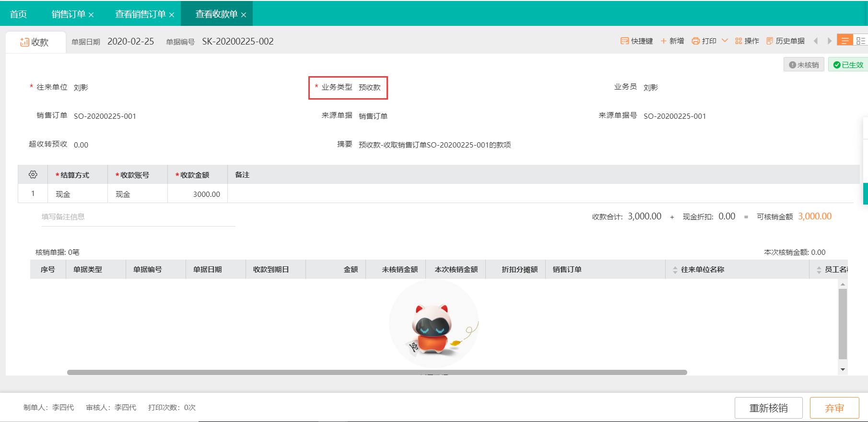Switch to detail card layout view
Viewport: 868px width, 422px height.
point(860,40)
